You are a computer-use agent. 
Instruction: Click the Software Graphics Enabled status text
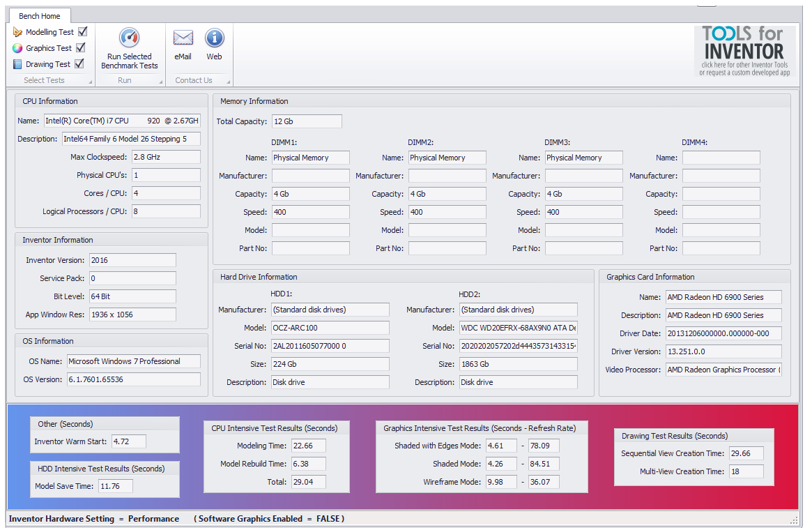click(x=269, y=519)
